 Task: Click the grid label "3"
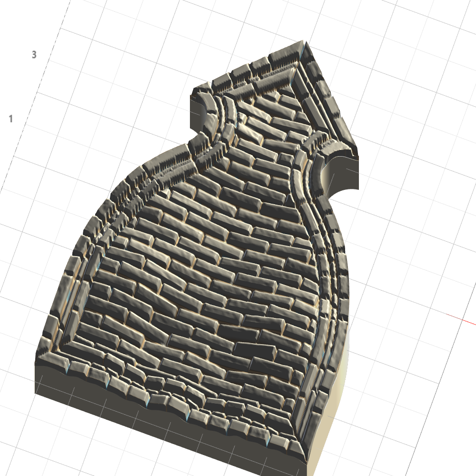point(34,55)
